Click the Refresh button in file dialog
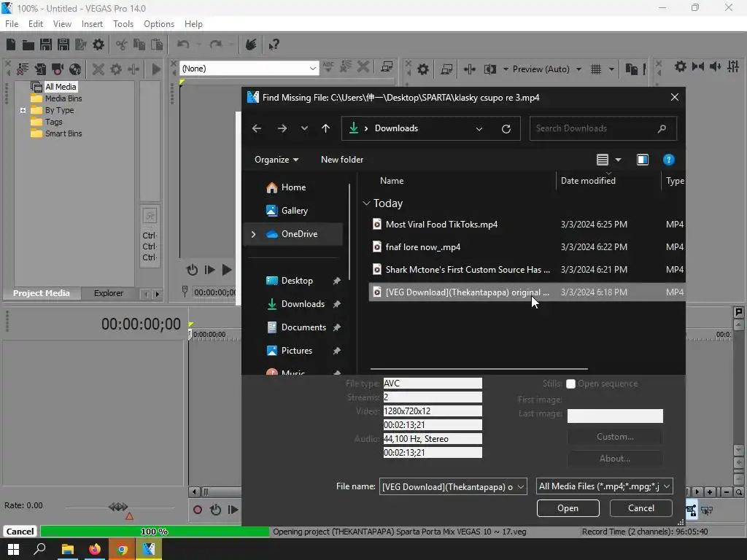 point(506,128)
